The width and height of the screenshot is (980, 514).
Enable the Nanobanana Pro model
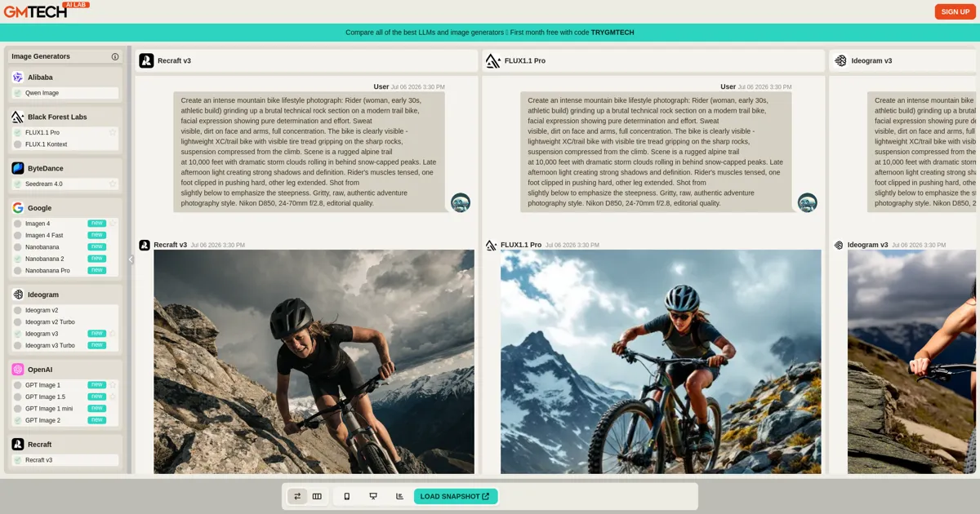(x=18, y=270)
